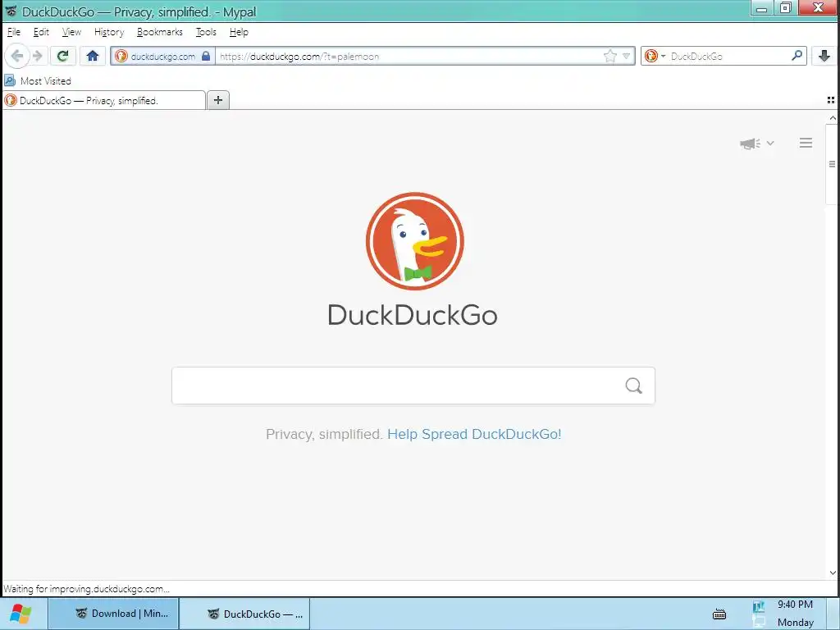This screenshot has height=630, width=840.
Task: Select the DuckDuckGo — Privacy, simplified tab
Action: [x=104, y=100]
